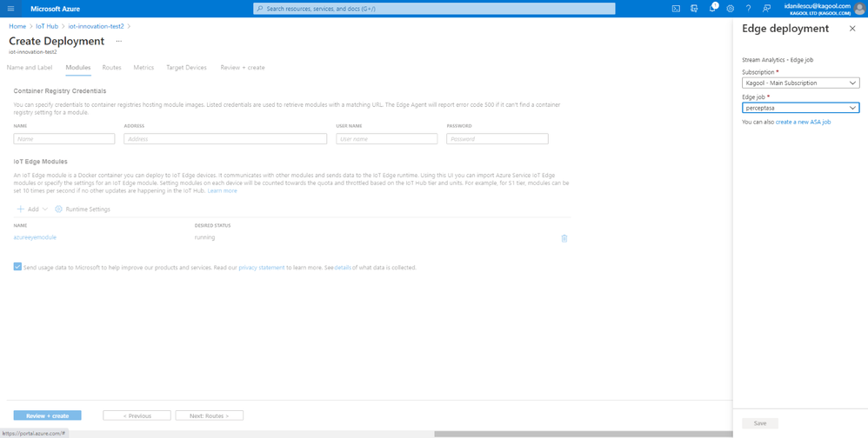Go to the Routes tab
Image resolution: width=868 pixels, height=438 pixels.
tap(112, 68)
